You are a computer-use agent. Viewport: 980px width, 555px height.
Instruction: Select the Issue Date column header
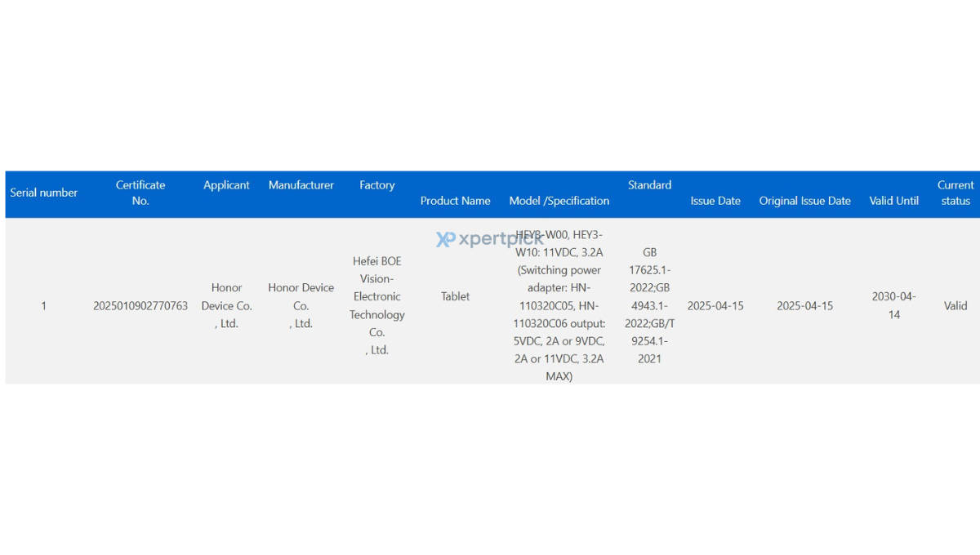(x=715, y=201)
